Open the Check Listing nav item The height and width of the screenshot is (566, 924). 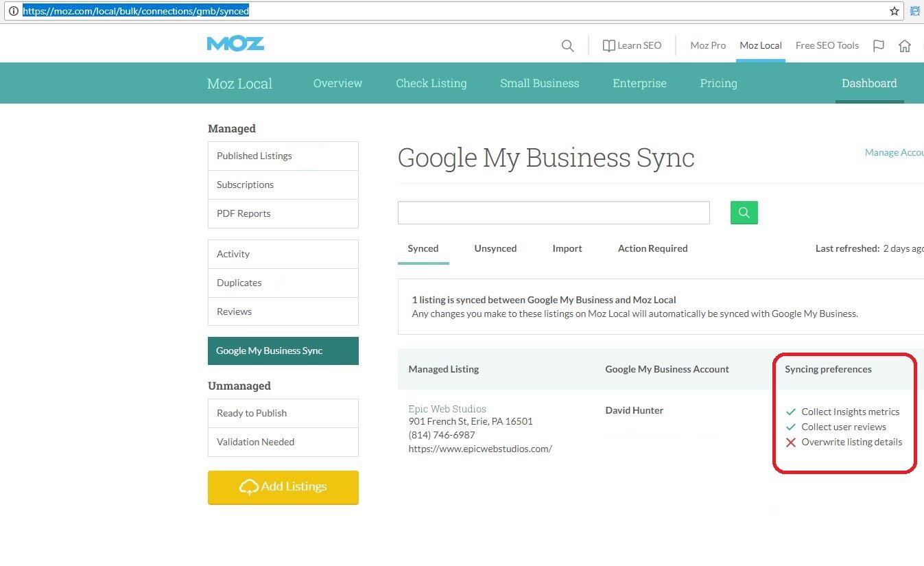(431, 83)
